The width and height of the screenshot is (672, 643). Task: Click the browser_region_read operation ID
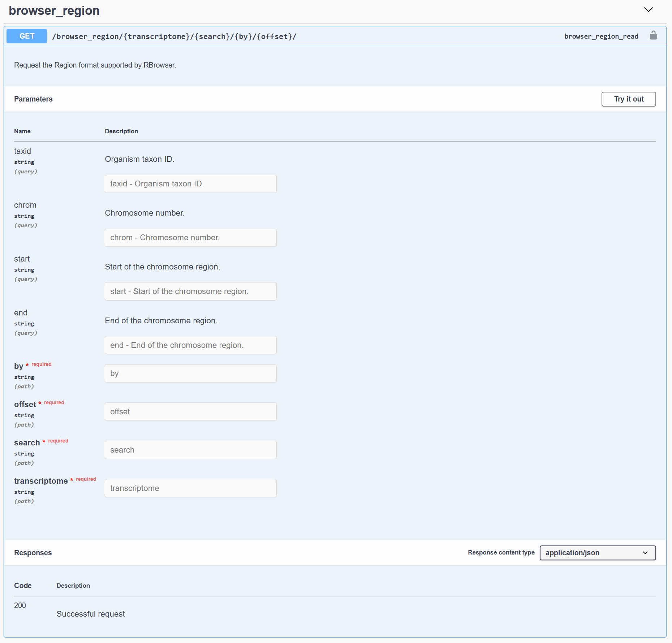601,36
